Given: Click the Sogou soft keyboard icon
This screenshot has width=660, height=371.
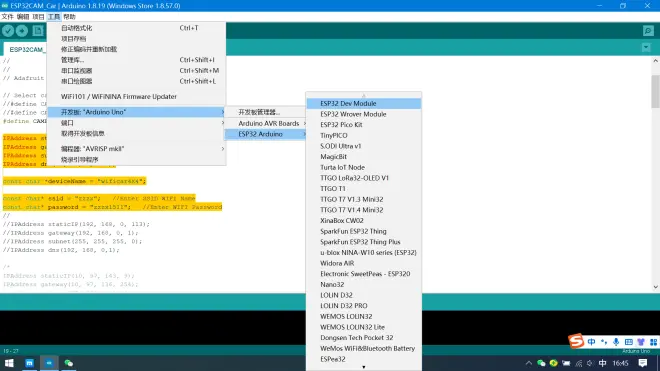Looking at the screenshot, I should tap(628, 342).
